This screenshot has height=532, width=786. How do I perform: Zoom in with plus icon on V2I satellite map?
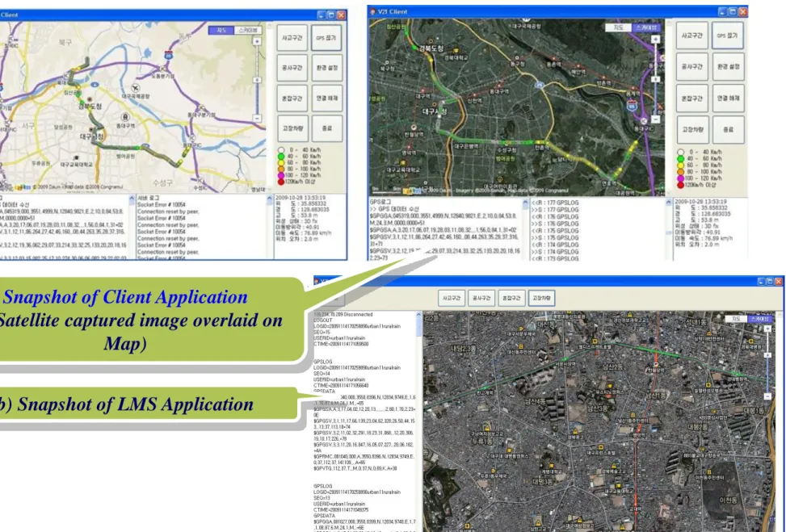655,39
